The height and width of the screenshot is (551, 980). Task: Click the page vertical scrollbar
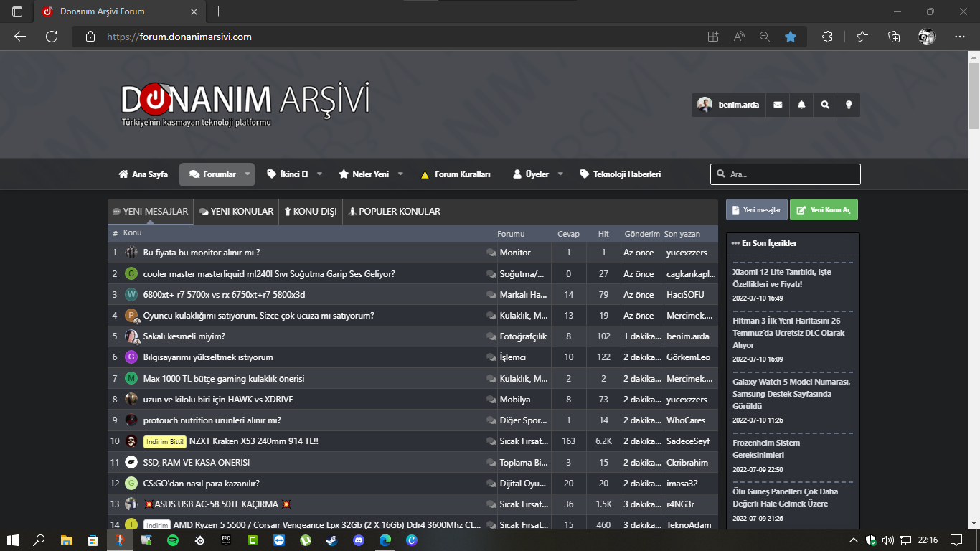tap(974, 96)
